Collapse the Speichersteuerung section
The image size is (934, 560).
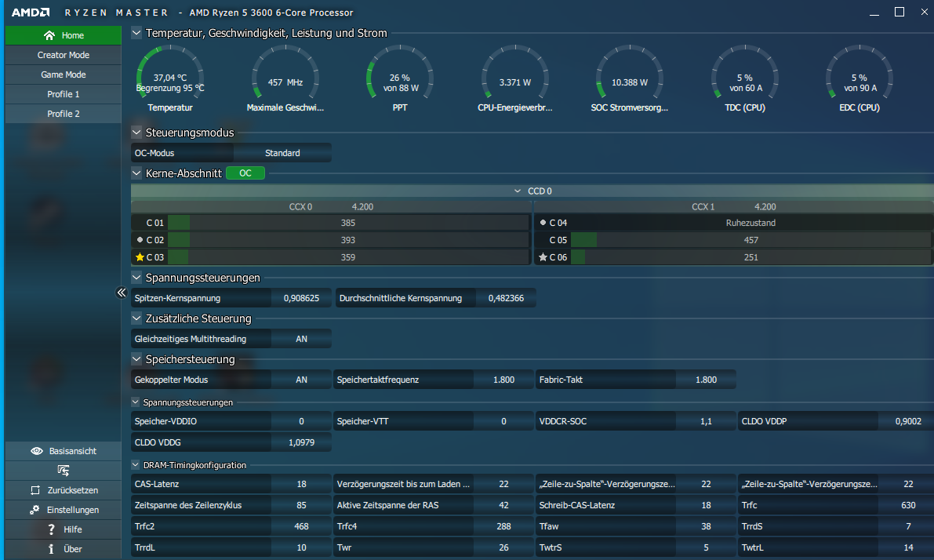(x=136, y=359)
